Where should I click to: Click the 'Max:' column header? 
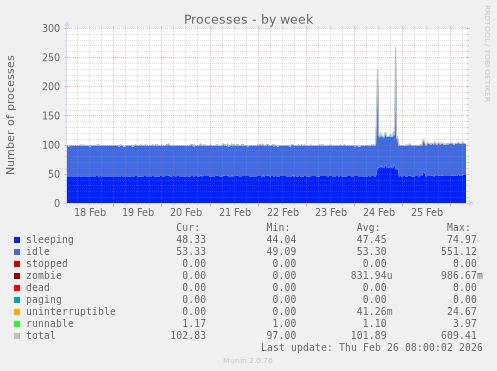(458, 228)
